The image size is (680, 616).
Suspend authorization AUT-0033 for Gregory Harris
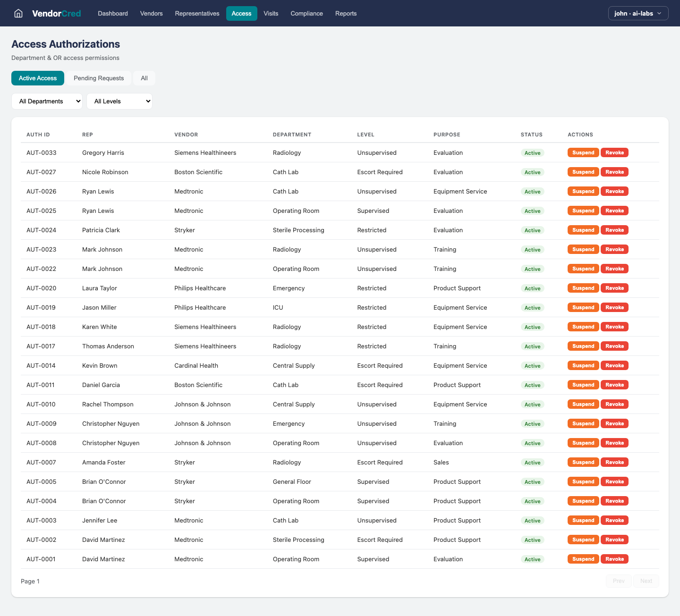pos(583,152)
